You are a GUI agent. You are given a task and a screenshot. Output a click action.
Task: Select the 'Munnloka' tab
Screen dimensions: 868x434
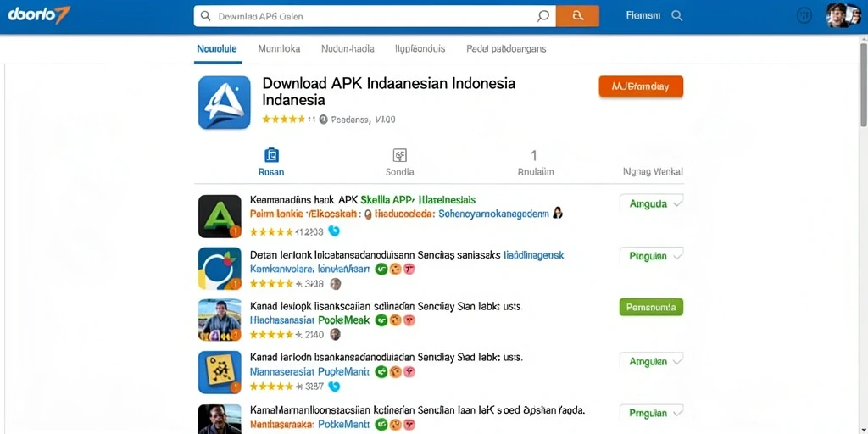point(279,48)
